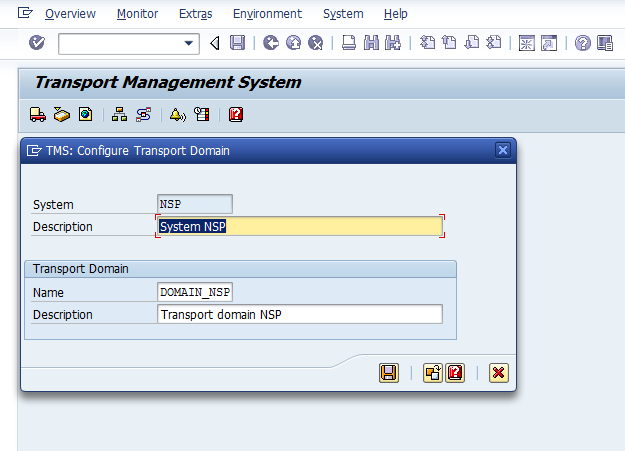The image size is (625, 451).
Task: Click the Find binoculars icon
Action: pos(371,43)
